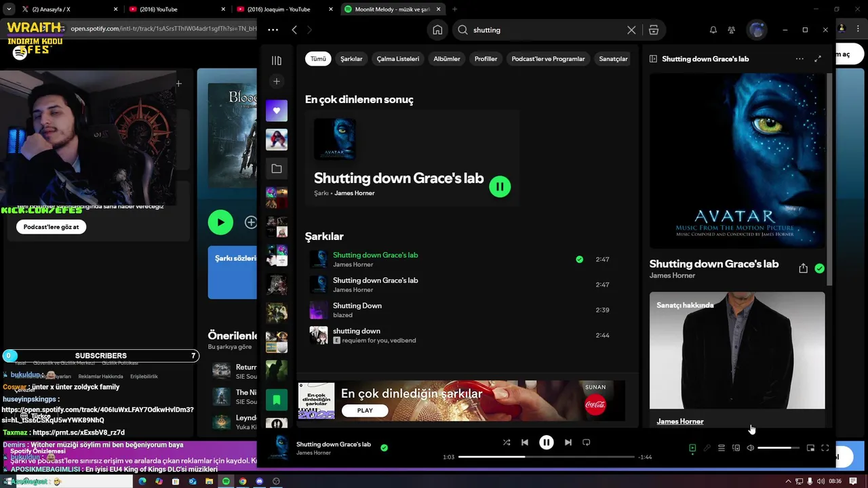
Task: Toggle repeat mode
Action: [587, 443]
